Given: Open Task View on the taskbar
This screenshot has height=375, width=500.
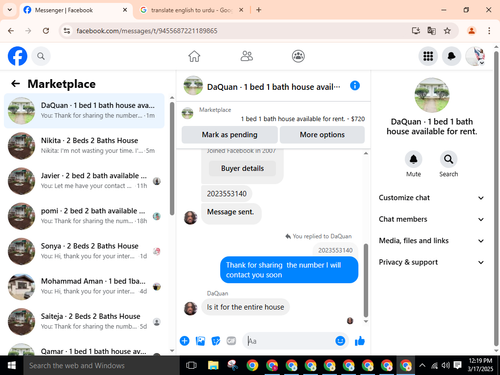Looking at the screenshot, I should coord(191,365).
